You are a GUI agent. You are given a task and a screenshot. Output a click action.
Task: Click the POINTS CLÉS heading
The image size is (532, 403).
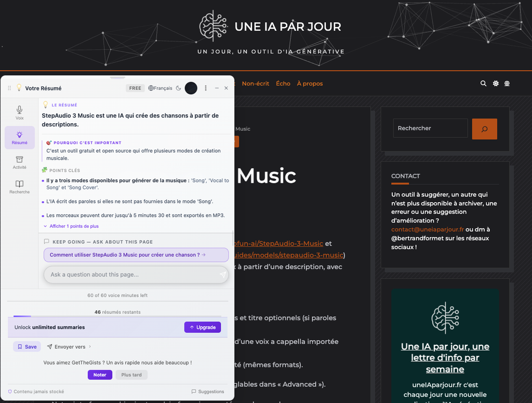(x=64, y=171)
